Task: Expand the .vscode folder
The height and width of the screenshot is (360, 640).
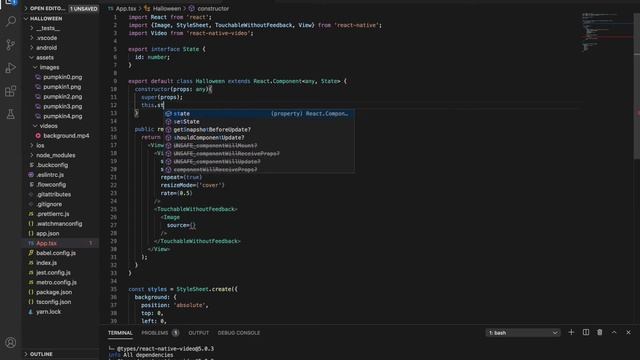Action: 60,38
